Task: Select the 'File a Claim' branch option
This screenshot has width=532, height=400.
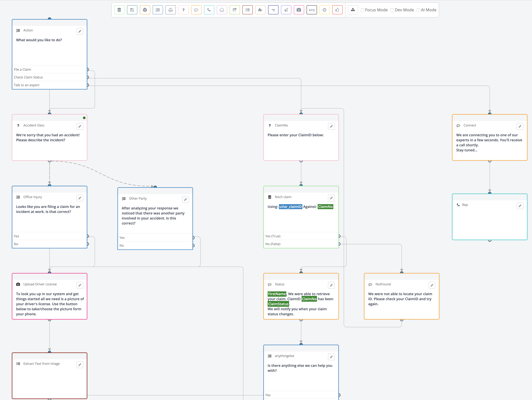Action: point(36,69)
